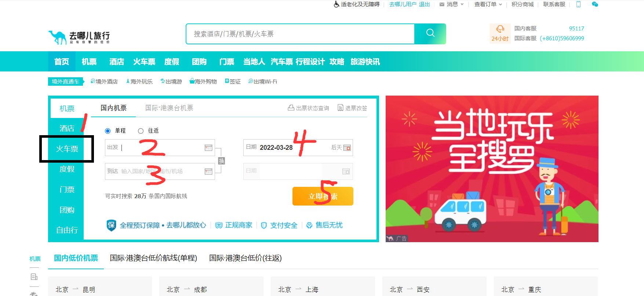Open 退票改签 refund and change link
The image size is (644, 296).
click(352, 108)
